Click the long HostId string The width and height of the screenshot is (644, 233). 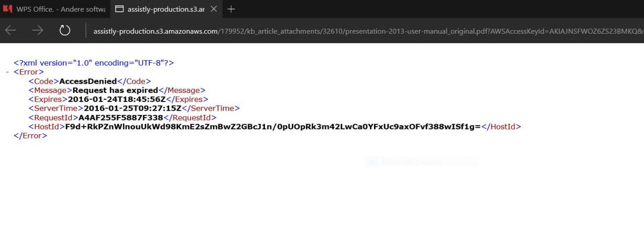coord(273,127)
